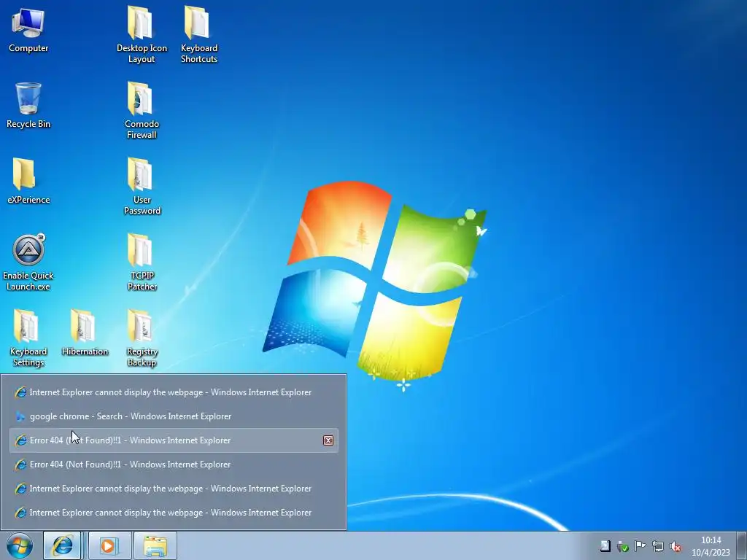Select the eXPerience folder icon
The width and height of the screenshot is (747, 560).
pyautogui.click(x=28, y=181)
